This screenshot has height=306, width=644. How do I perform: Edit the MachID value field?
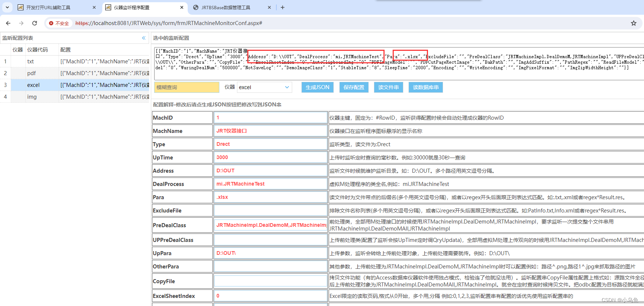point(270,117)
